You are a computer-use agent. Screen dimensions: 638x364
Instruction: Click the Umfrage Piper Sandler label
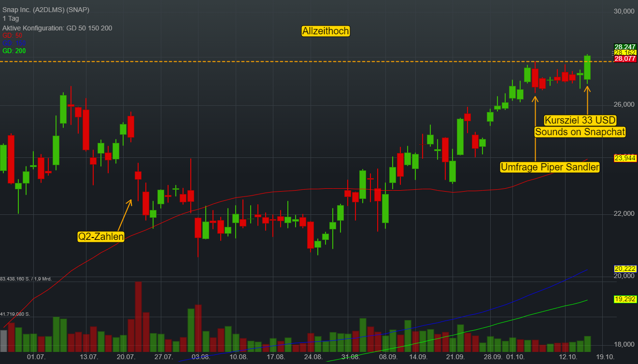click(550, 168)
